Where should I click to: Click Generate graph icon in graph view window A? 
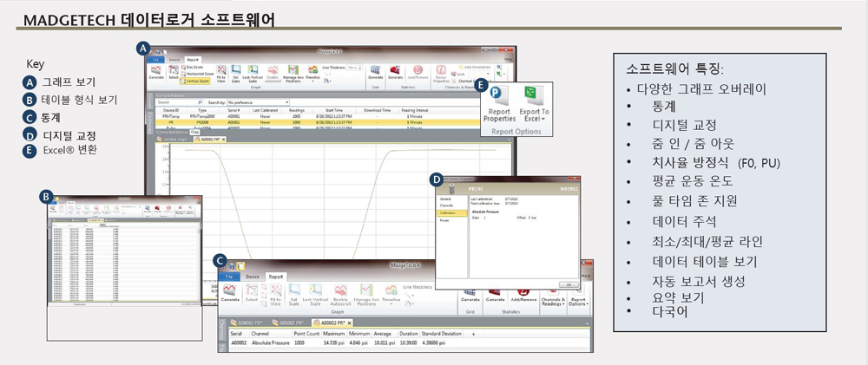[156, 73]
